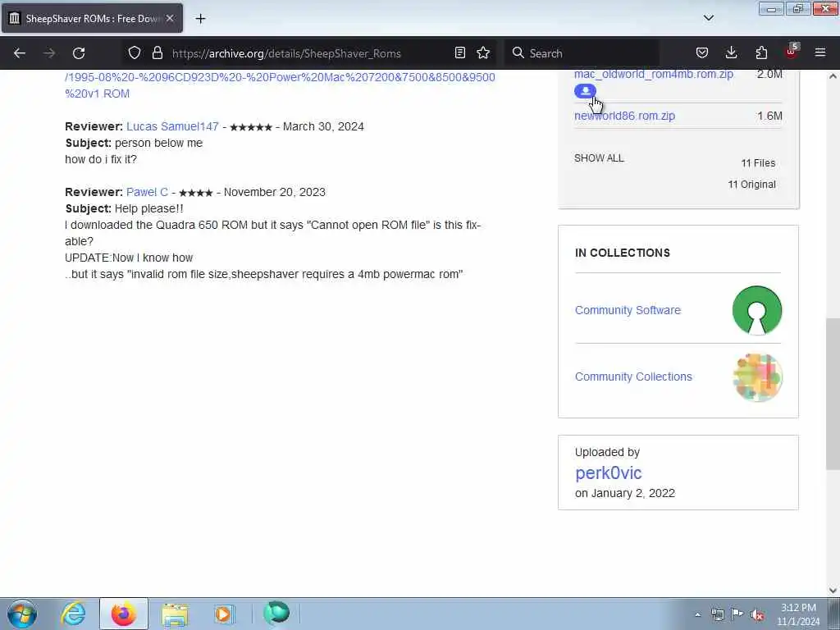This screenshot has height=630, width=840.
Task: Toggle reader view in address bar
Action: pos(459,53)
